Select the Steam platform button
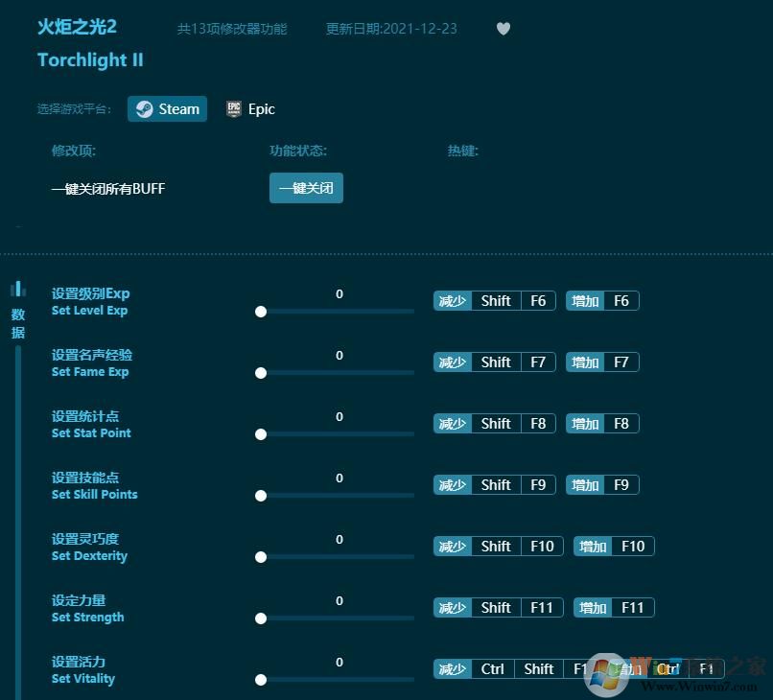This screenshot has width=773, height=700. point(167,109)
